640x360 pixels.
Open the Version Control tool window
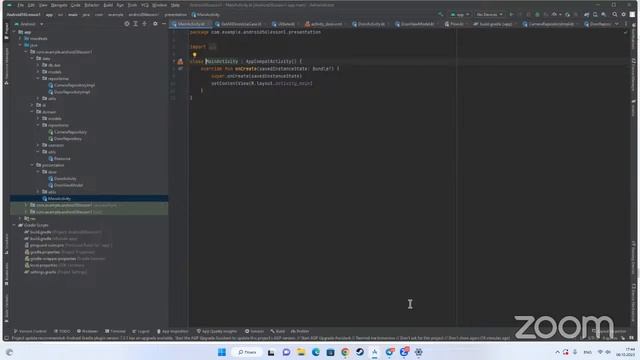[31, 331]
